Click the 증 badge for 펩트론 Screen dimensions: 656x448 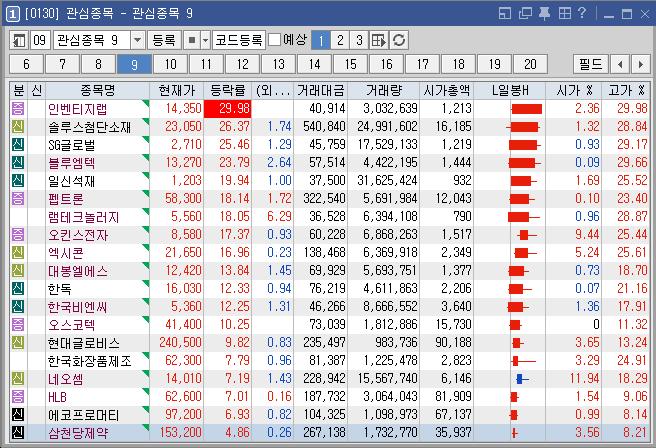point(18,199)
